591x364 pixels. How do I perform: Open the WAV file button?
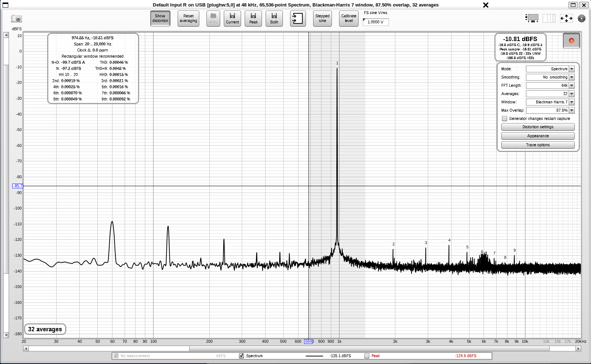pyautogui.click(x=213, y=18)
